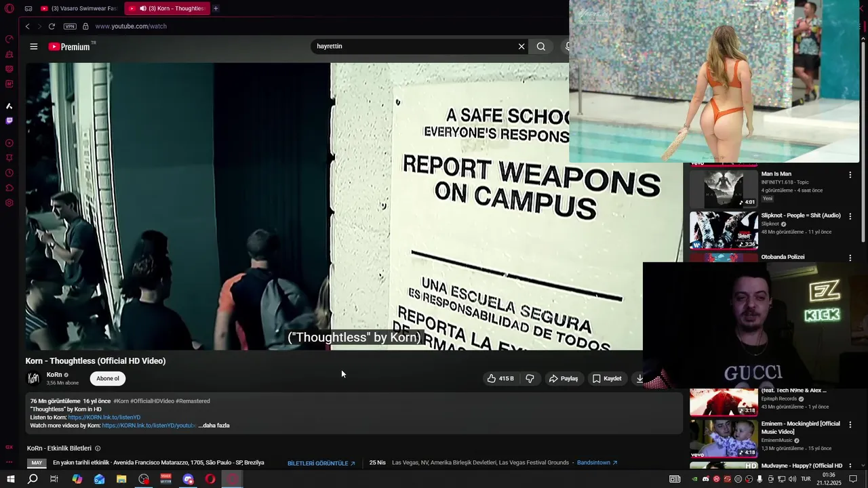
Task: Click the address bar URL
Action: [x=131, y=26]
